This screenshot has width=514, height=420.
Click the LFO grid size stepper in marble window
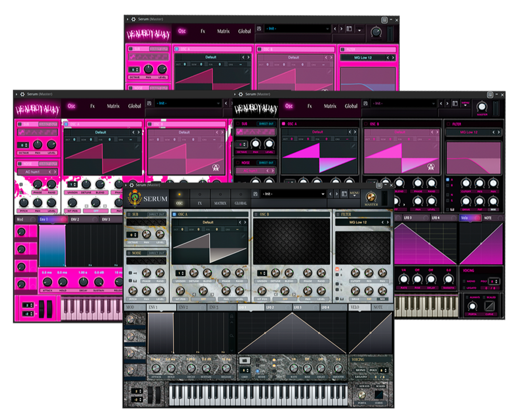[245, 370]
